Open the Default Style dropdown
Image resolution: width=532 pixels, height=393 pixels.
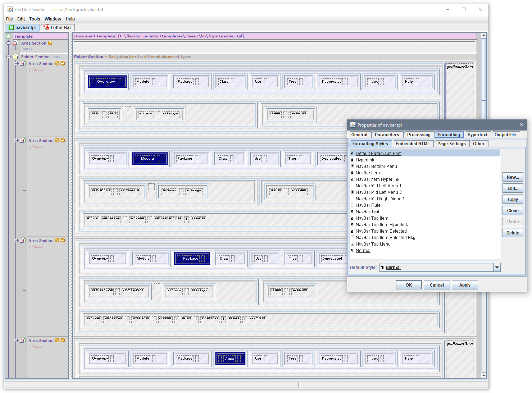pyautogui.click(x=497, y=268)
